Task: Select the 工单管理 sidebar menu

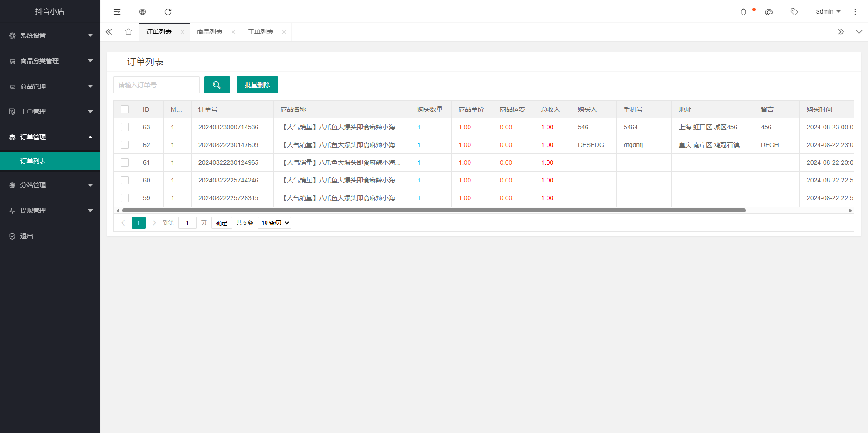Action: click(50, 111)
